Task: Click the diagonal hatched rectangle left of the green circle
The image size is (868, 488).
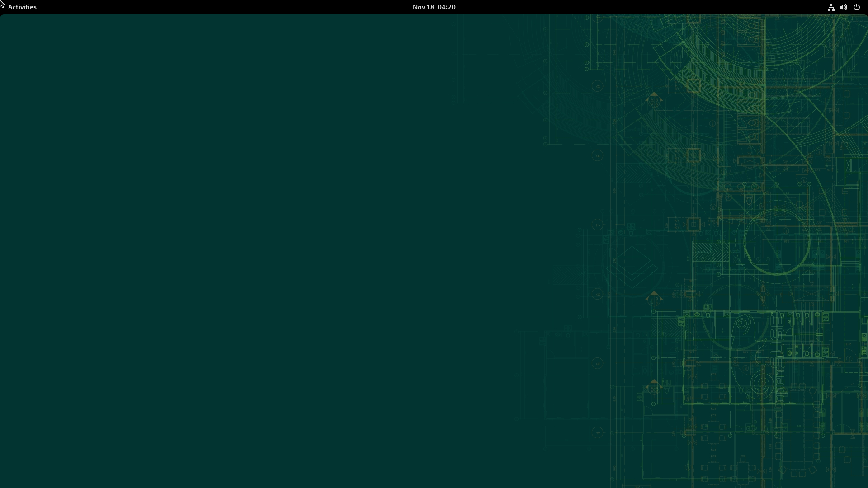Action: 710,252
